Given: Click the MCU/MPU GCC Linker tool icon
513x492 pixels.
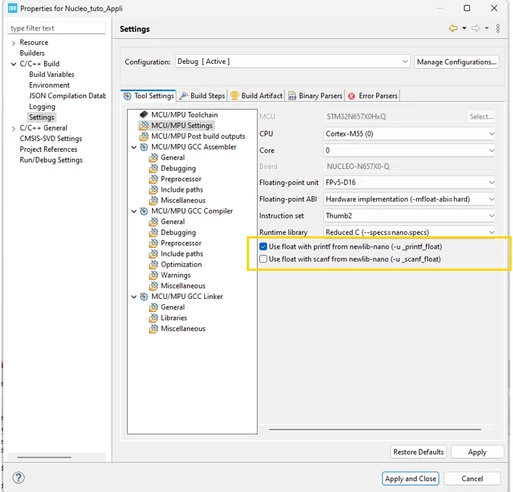Looking at the screenshot, I should [x=144, y=297].
